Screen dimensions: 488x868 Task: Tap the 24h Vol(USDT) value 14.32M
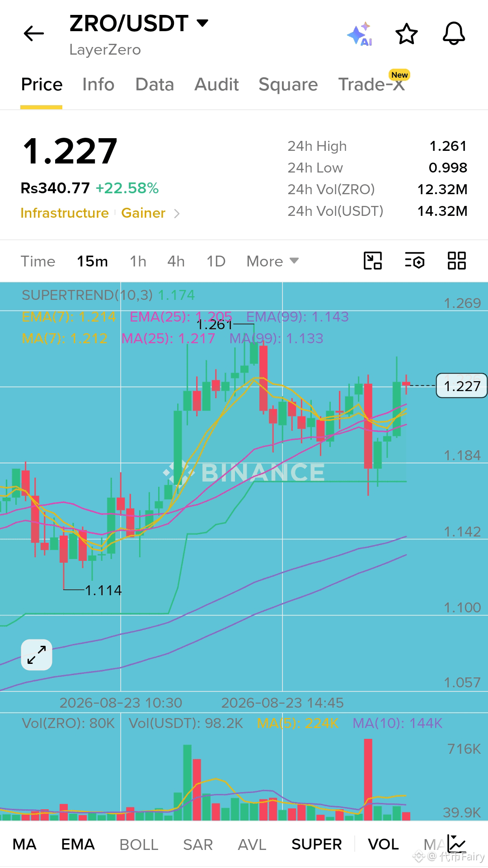click(442, 211)
